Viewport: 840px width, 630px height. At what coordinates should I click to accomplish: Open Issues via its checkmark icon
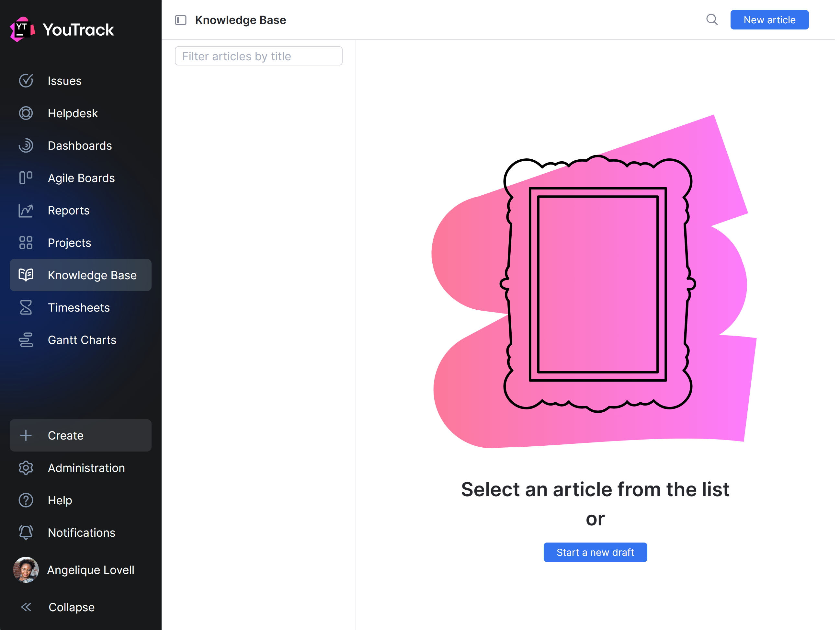coord(26,81)
